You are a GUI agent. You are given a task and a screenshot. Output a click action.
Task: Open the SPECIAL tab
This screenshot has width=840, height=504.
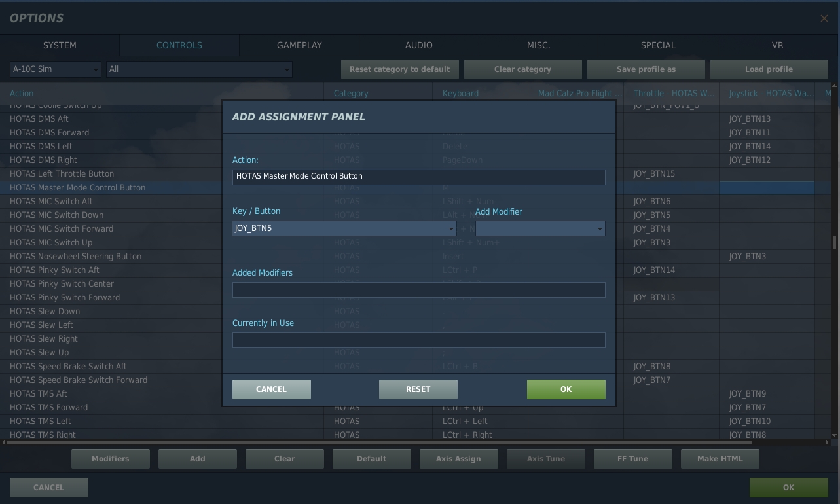[x=658, y=45]
